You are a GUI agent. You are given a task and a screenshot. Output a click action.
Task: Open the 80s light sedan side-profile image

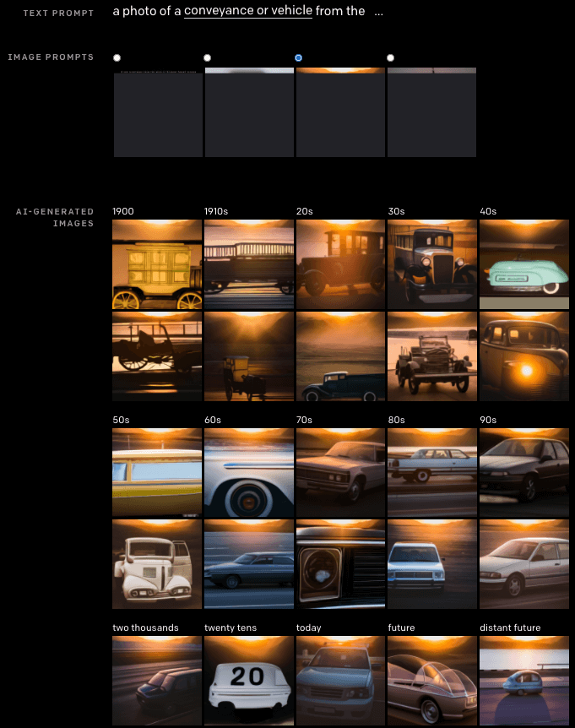tap(432, 473)
